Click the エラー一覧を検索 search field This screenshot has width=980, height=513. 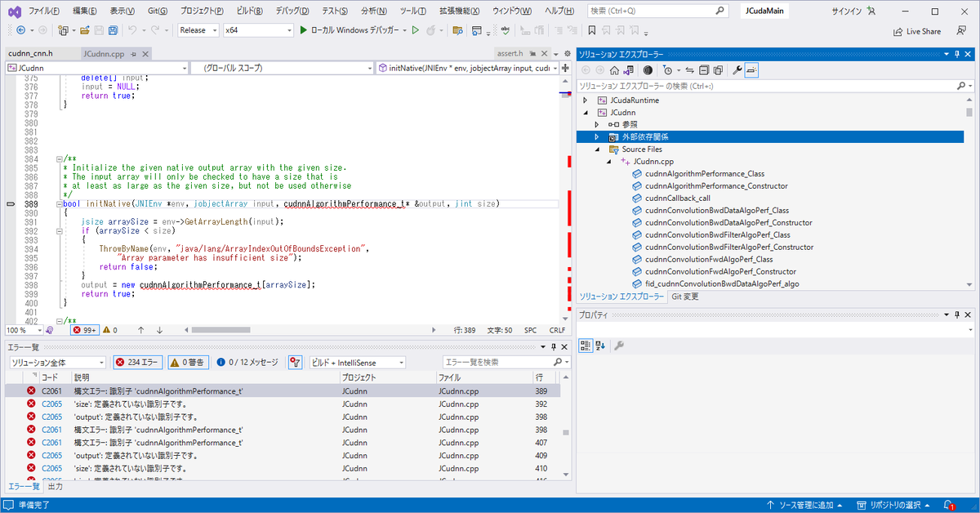(506, 362)
